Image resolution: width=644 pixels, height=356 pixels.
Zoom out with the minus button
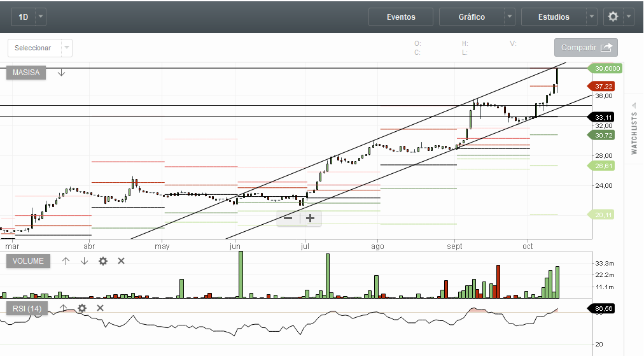(x=288, y=218)
